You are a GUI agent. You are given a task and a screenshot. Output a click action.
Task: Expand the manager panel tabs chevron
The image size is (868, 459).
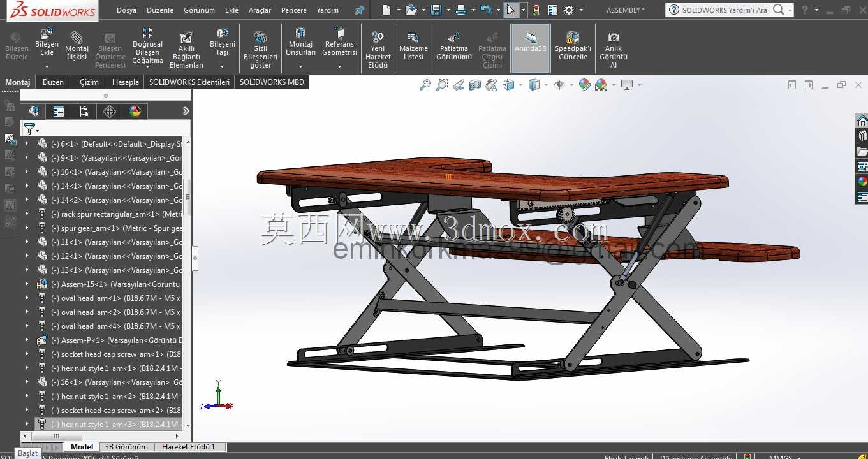(186, 111)
